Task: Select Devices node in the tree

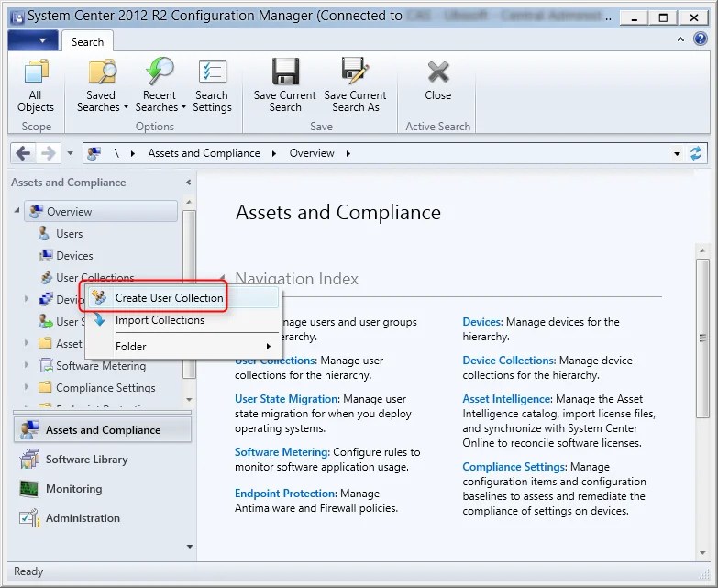Action: click(73, 256)
